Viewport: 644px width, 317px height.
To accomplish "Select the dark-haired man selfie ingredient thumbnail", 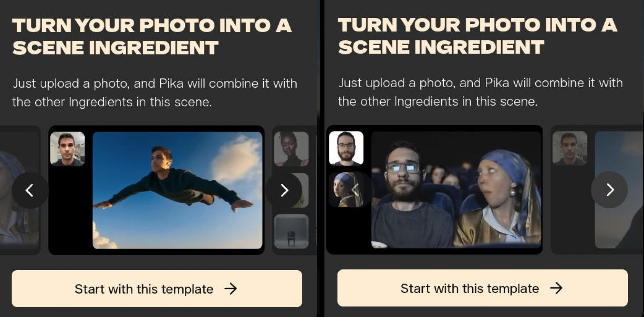I will point(67,149).
